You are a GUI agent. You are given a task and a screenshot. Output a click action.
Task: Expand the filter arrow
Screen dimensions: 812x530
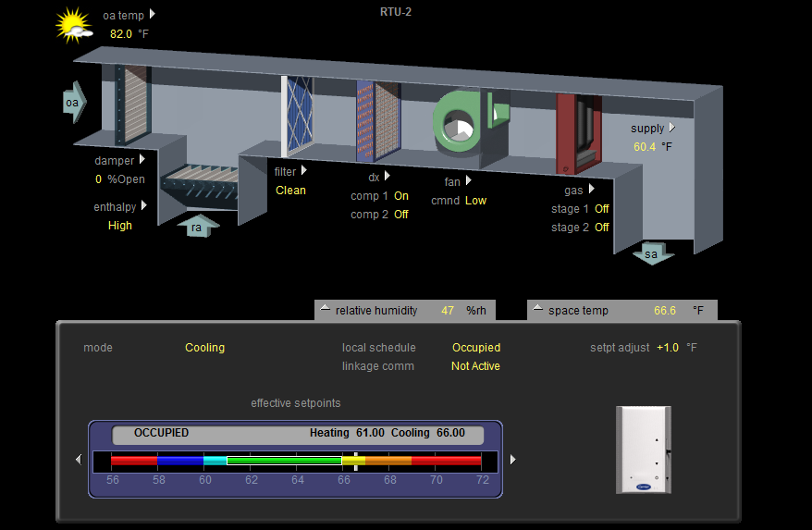click(304, 170)
